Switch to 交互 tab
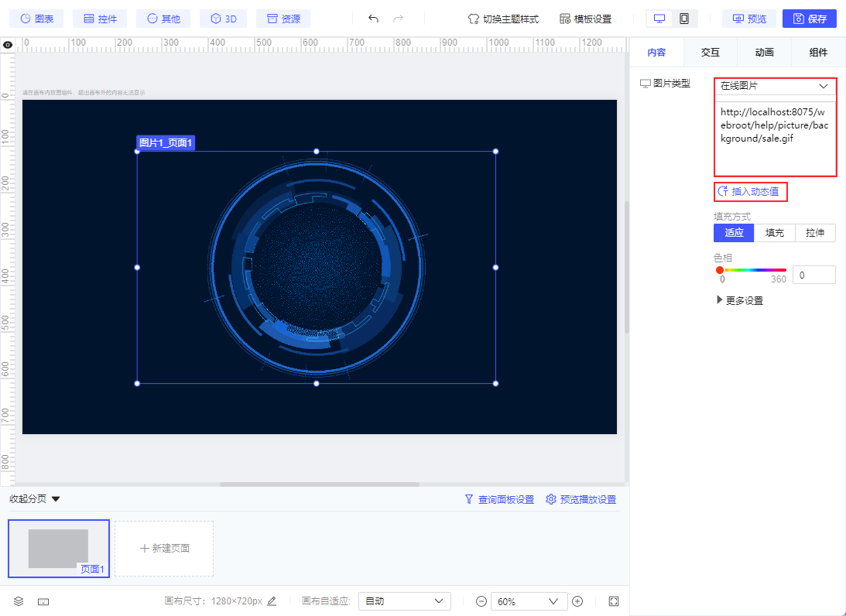 [710, 53]
